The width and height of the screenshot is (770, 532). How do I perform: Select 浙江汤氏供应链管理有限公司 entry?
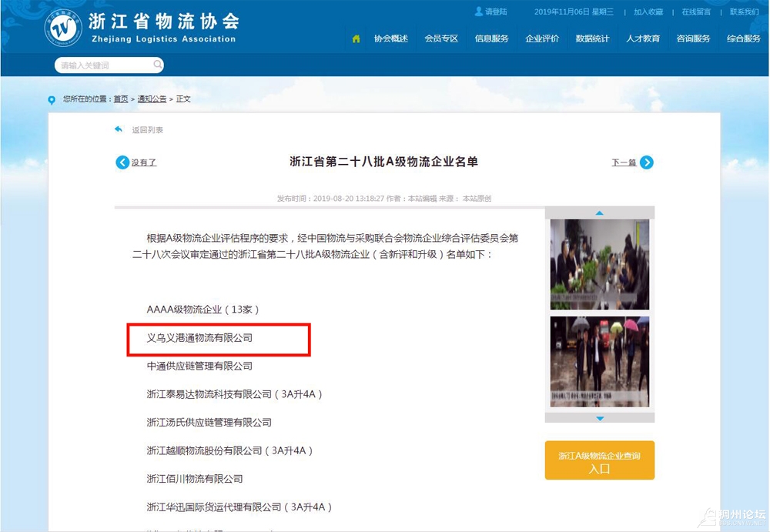(209, 423)
